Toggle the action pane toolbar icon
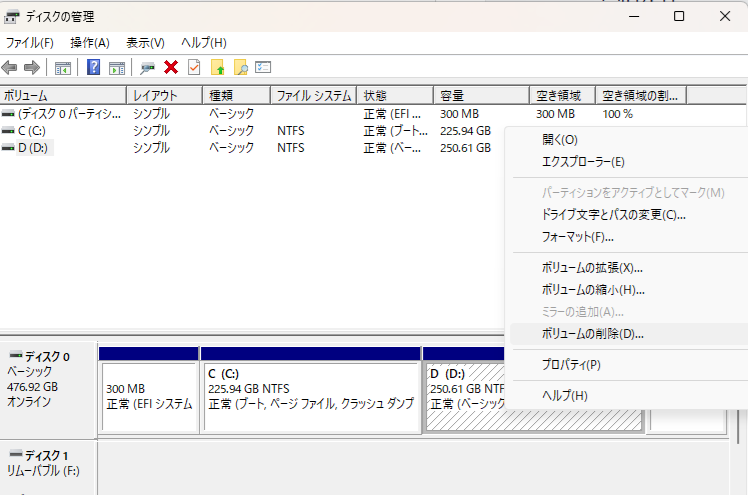748x495 pixels. pyautogui.click(x=117, y=68)
